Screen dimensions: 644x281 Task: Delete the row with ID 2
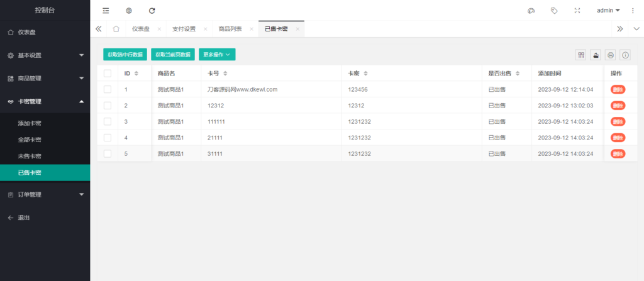[x=618, y=106]
